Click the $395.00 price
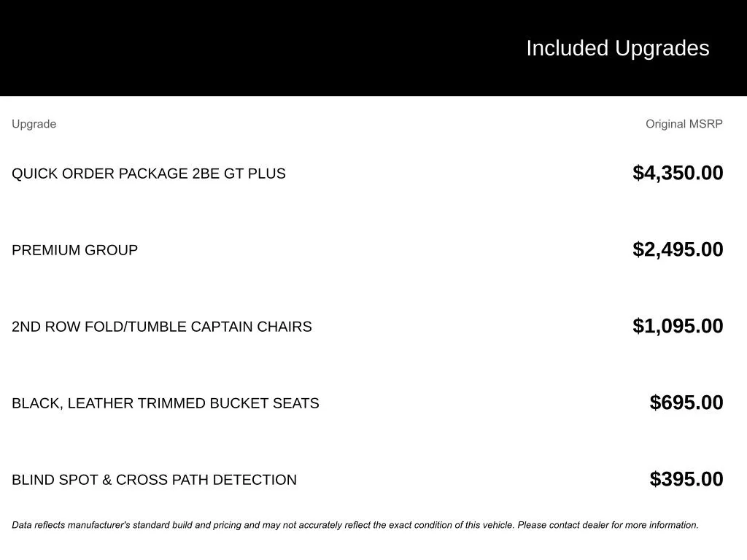The image size is (747, 560). (686, 479)
